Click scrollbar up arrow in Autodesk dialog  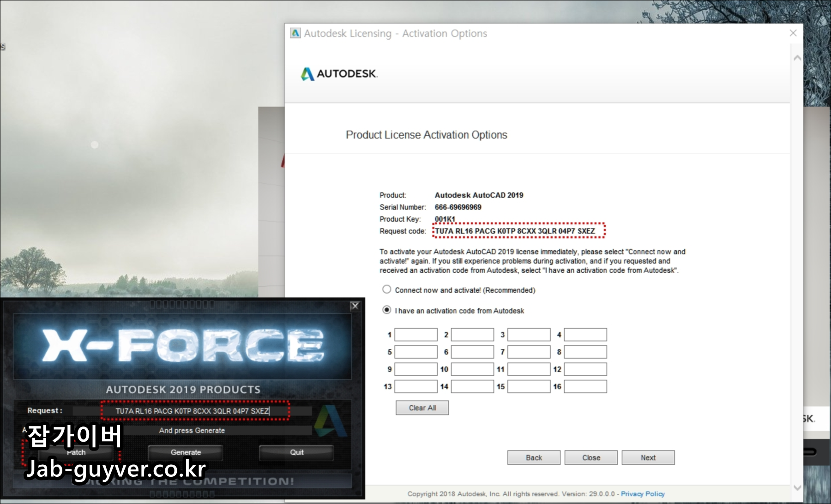point(797,58)
